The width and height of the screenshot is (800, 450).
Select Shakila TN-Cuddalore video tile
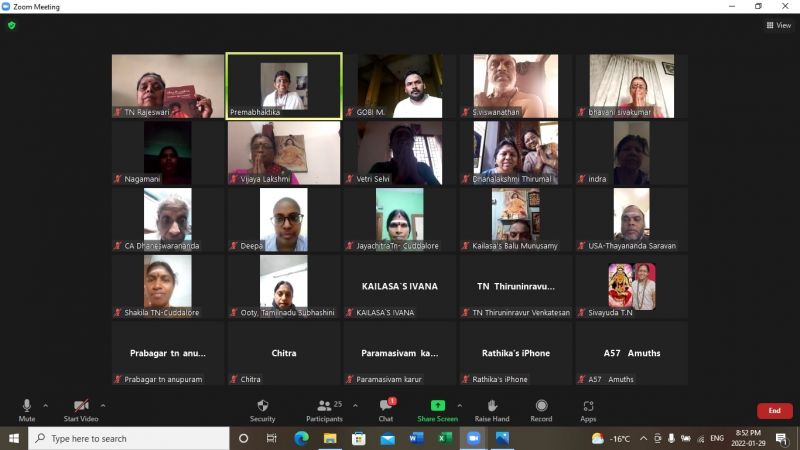(168, 287)
